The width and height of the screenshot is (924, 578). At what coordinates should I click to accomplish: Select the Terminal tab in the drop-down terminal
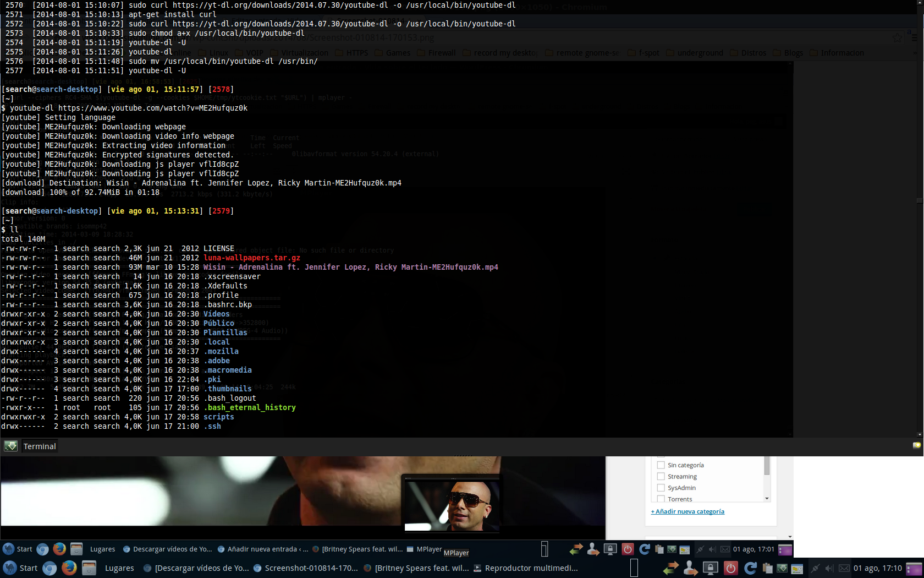[x=40, y=446]
